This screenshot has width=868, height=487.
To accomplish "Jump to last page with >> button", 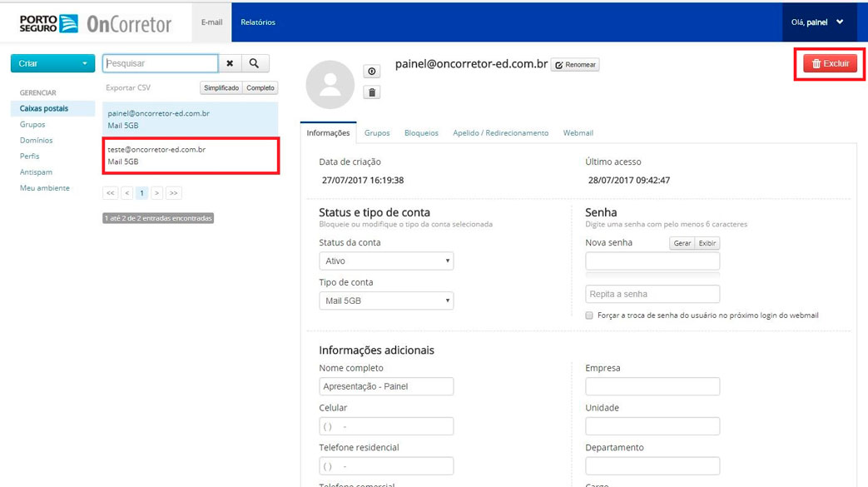I will click(x=173, y=193).
